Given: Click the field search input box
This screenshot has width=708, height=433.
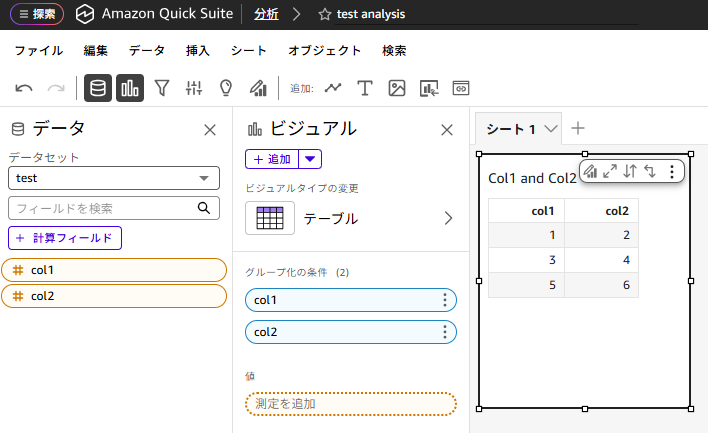Looking at the screenshot, I should pyautogui.click(x=102, y=208).
